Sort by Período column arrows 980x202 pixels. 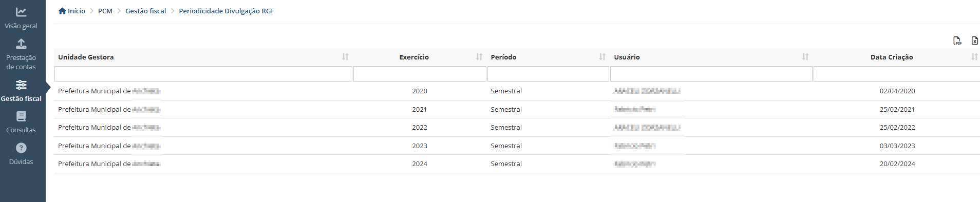[602, 57]
